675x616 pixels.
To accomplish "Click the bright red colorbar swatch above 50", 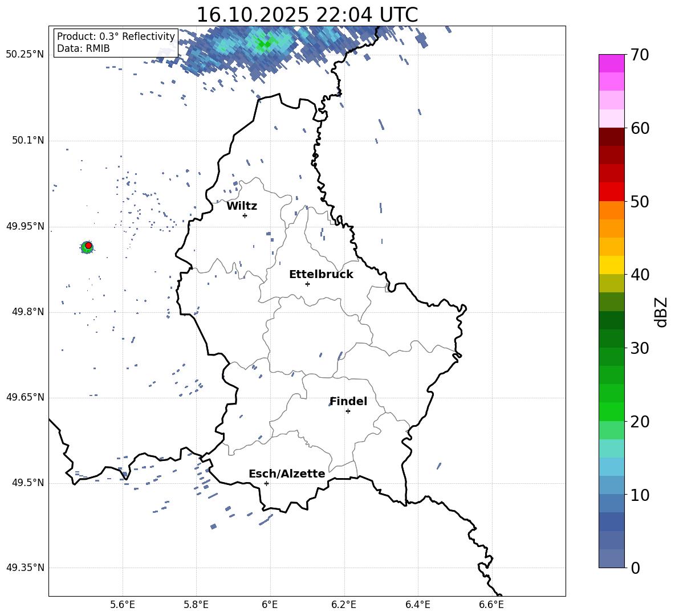I will point(611,192).
